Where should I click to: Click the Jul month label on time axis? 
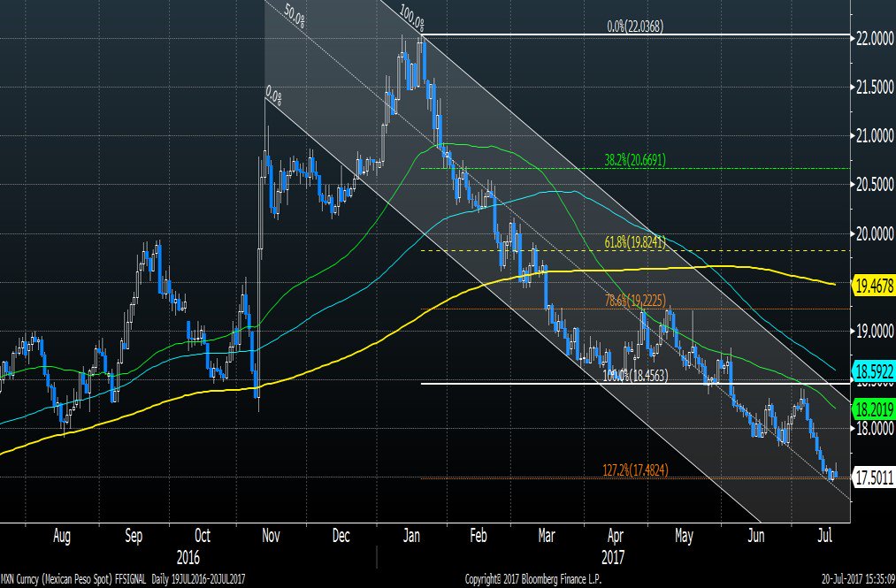click(x=824, y=536)
